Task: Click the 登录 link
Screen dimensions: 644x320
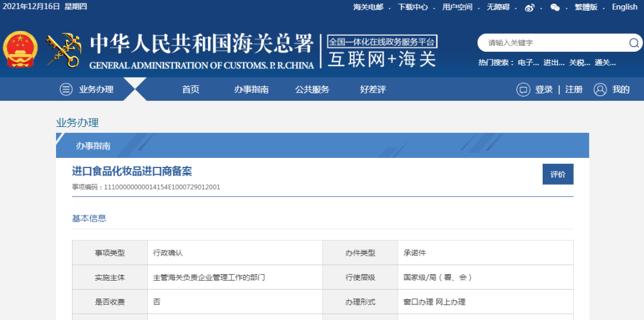Action: (x=544, y=89)
